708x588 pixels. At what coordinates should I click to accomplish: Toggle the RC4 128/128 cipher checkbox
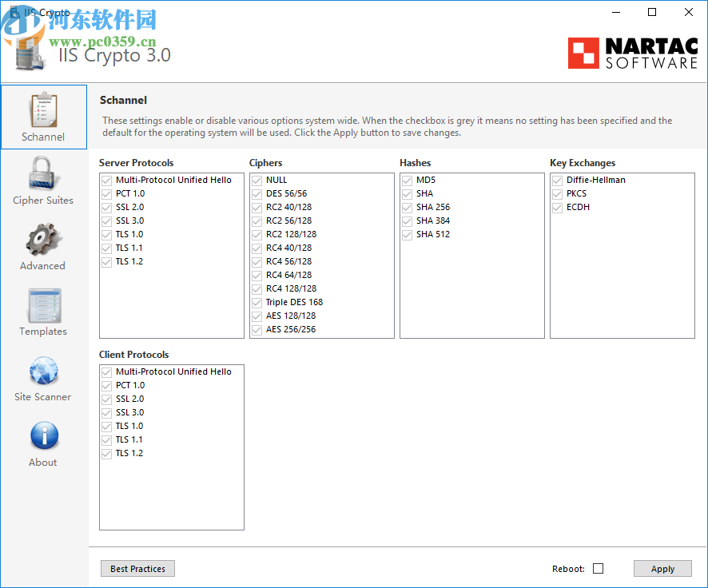[x=257, y=289]
